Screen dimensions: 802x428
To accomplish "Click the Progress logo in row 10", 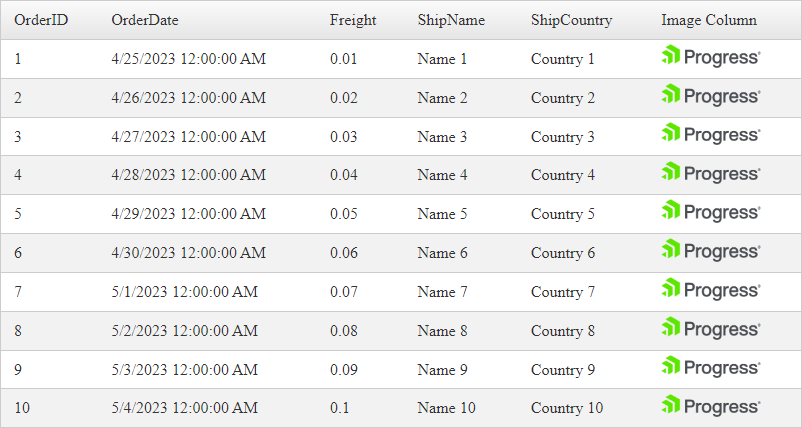I will click(711, 407).
